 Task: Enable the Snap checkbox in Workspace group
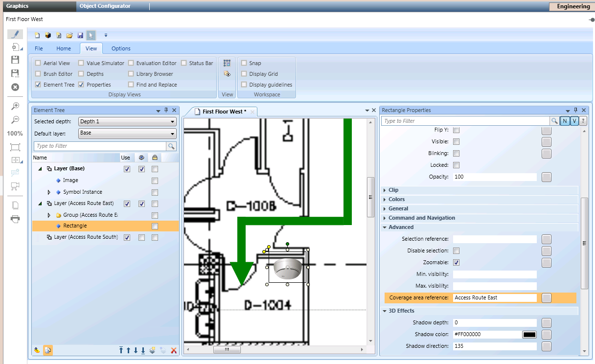click(244, 63)
